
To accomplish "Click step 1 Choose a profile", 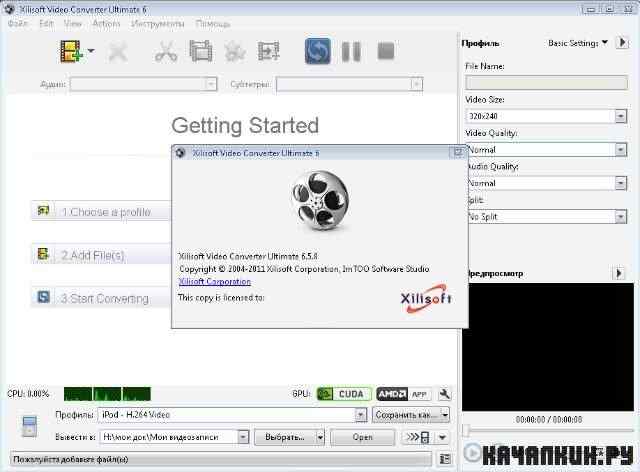I will point(101,212).
